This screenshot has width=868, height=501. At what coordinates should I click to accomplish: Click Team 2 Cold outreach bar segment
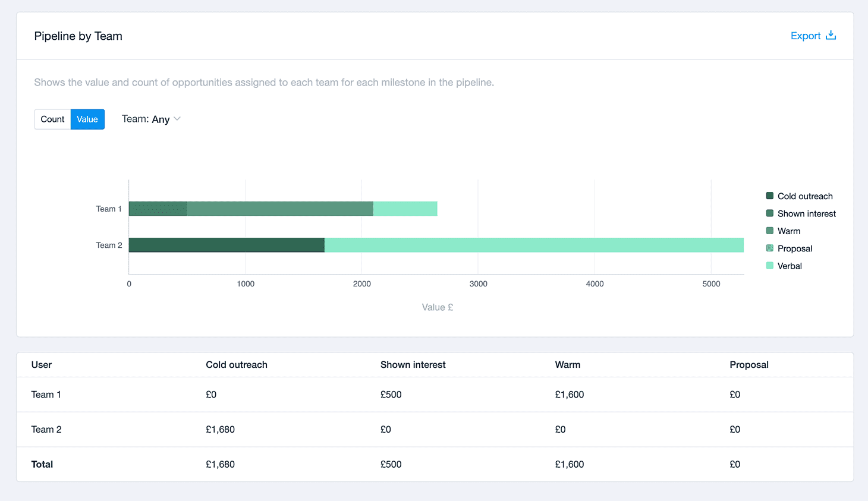(227, 245)
